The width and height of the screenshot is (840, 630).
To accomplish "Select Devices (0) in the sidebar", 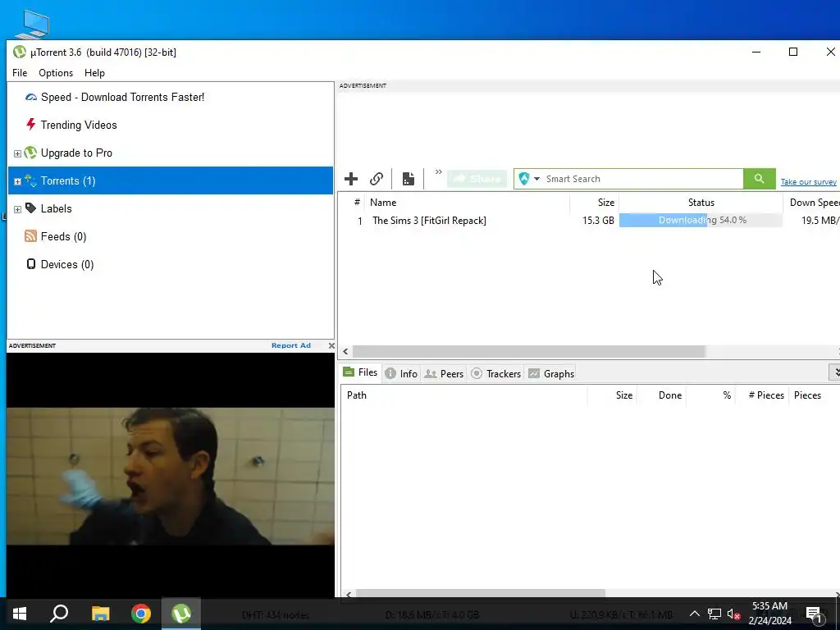I will [67, 264].
